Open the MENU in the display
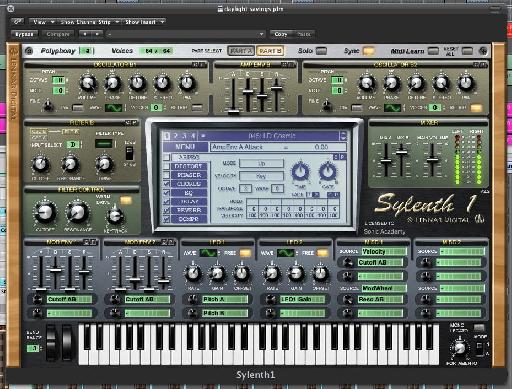The image size is (512, 389). [x=185, y=147]
